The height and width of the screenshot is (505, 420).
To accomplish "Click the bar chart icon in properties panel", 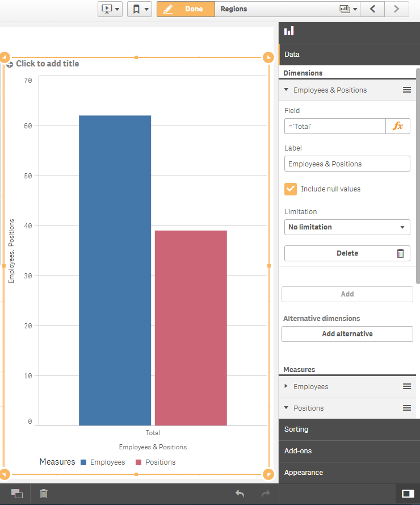I will [289, 31].
